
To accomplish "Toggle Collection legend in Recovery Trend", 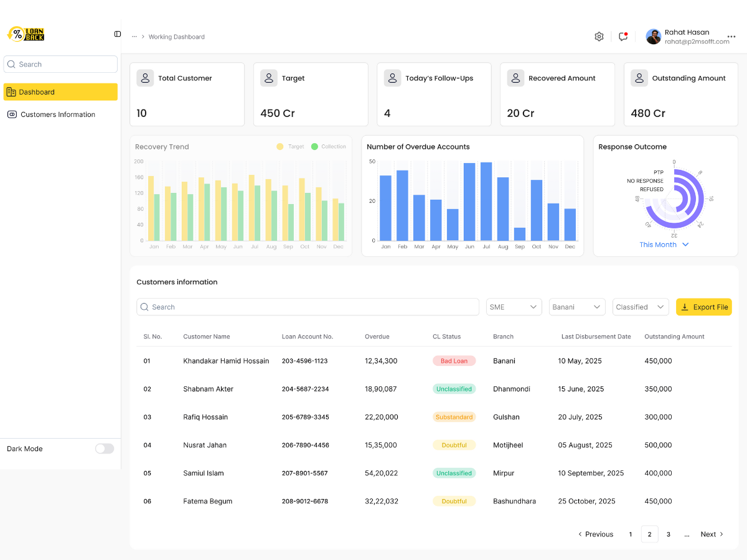I will [x=328, y=147].
